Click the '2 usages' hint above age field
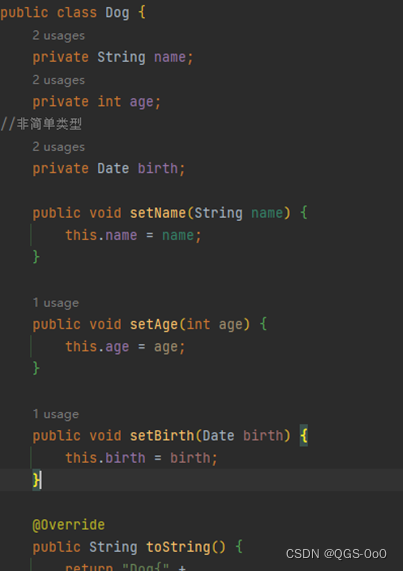Viewport: 403px width, 571px height. [59, 80]
